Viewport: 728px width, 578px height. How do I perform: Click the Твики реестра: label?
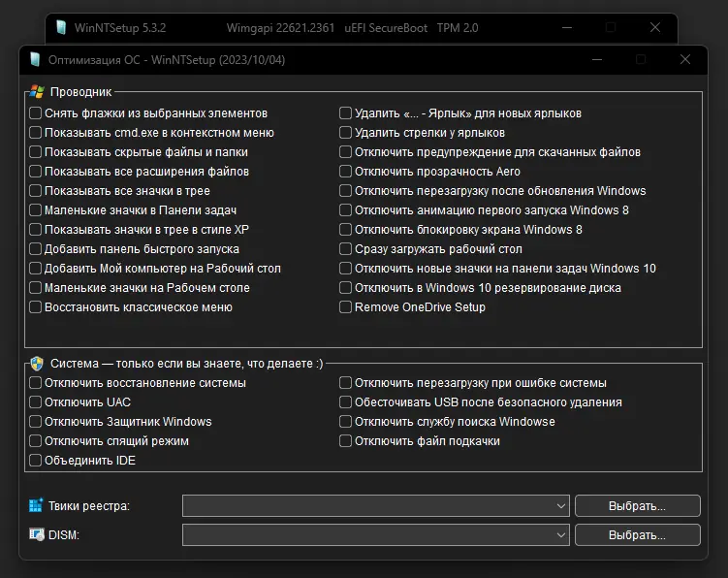pyautogui.click(x=88, y=505)
